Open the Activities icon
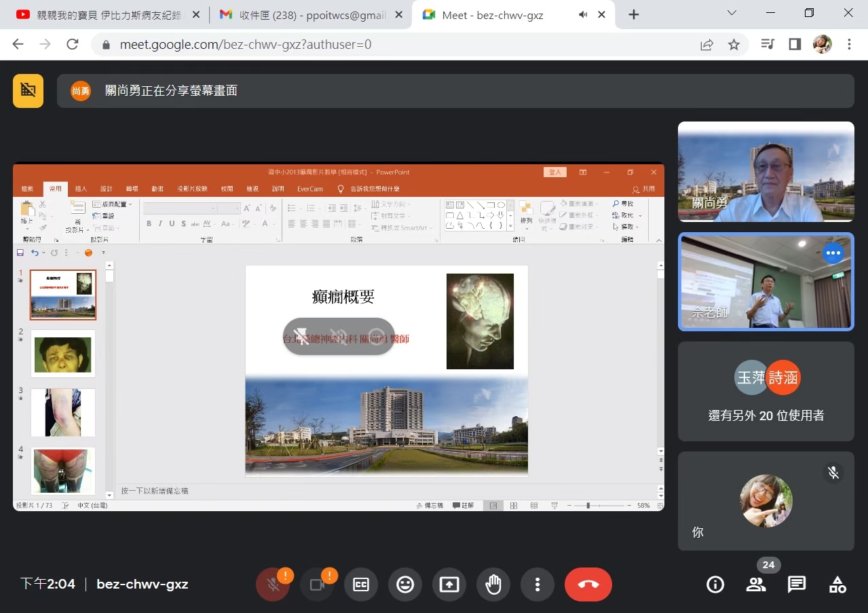This screenshot has width=868, height=613. (x=837, y=584)
